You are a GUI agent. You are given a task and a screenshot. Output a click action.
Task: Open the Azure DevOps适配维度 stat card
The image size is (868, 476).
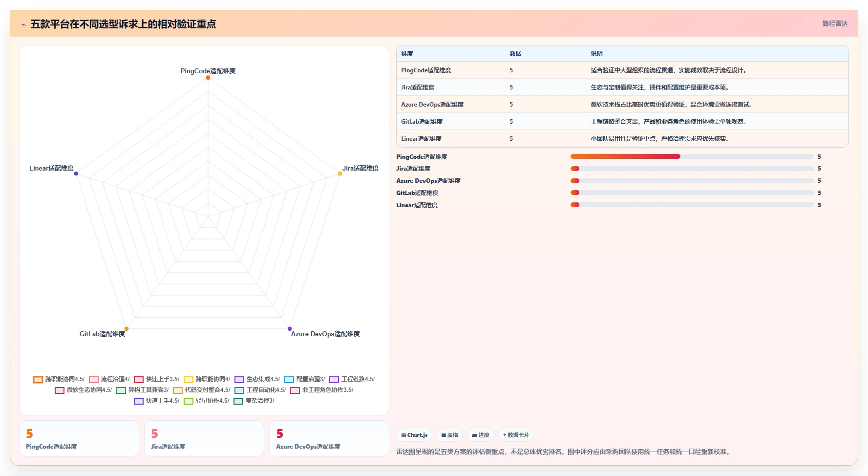329,438
